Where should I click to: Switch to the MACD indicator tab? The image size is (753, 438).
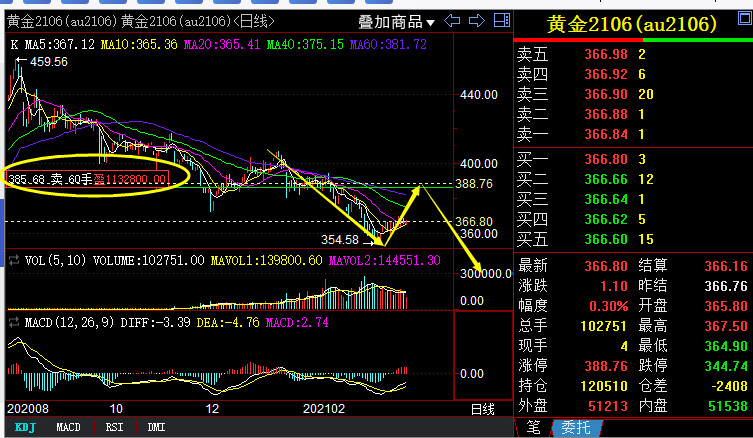69,427
